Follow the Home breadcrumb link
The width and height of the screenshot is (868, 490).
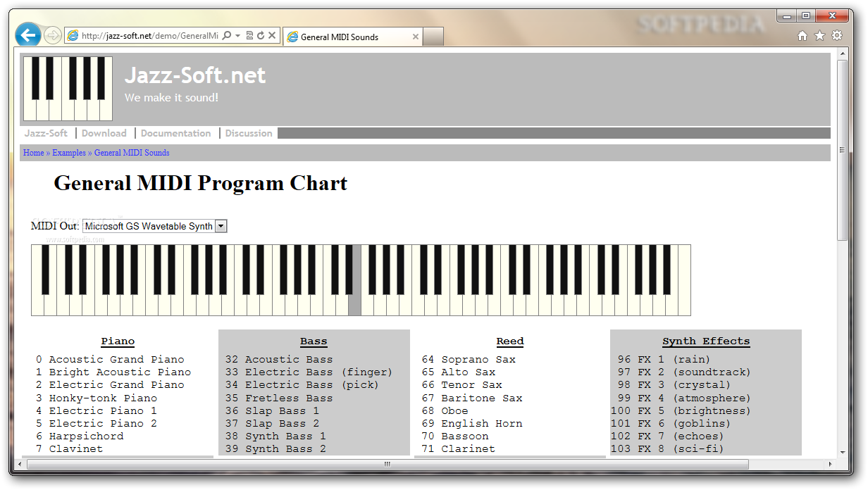pyautogui.click(x=33, y=153)
